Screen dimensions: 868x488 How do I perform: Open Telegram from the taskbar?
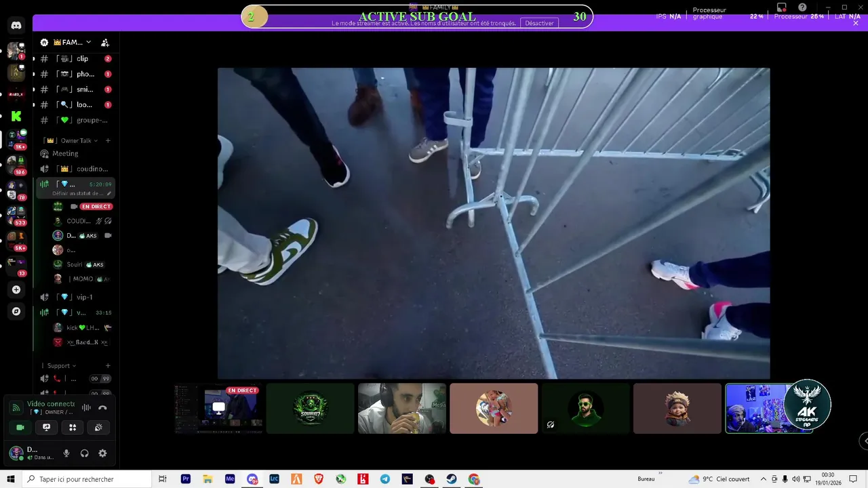coord(385,479)
